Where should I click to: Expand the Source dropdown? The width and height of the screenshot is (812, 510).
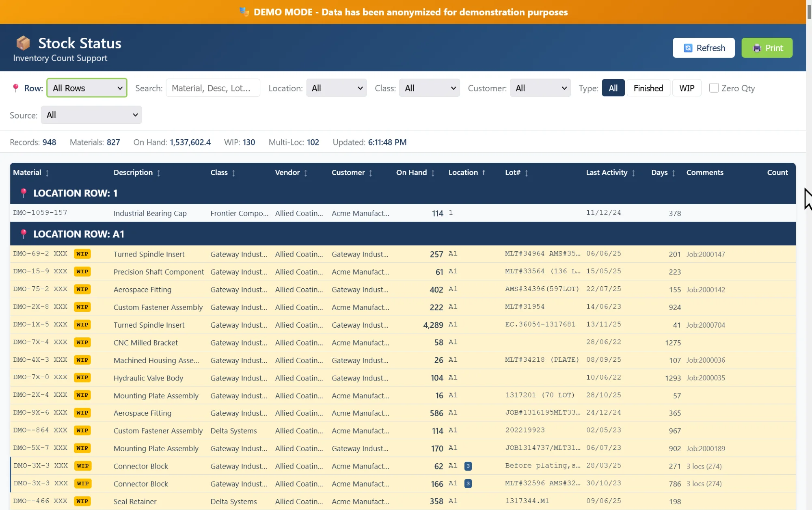(x=91, y=115)
